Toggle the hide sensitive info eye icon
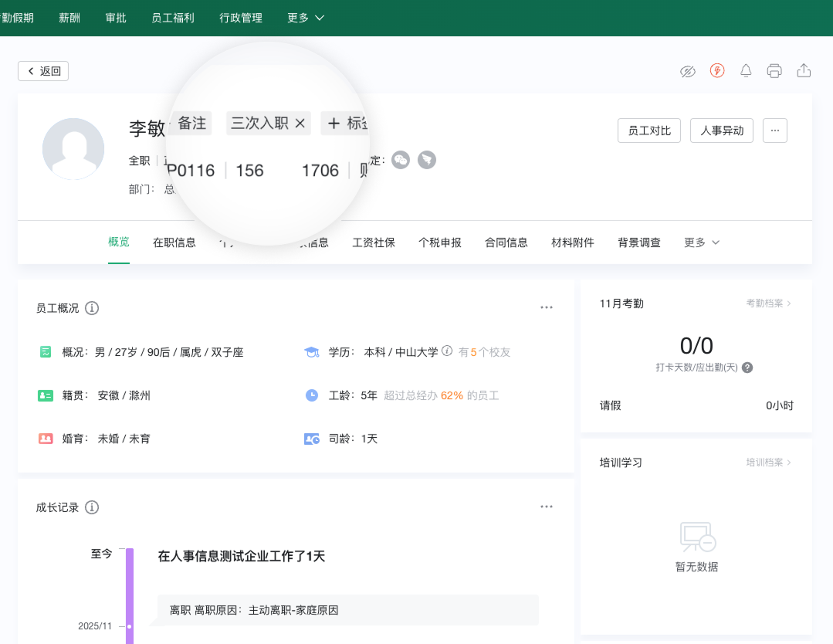833x644 pixels. (687, 71)
